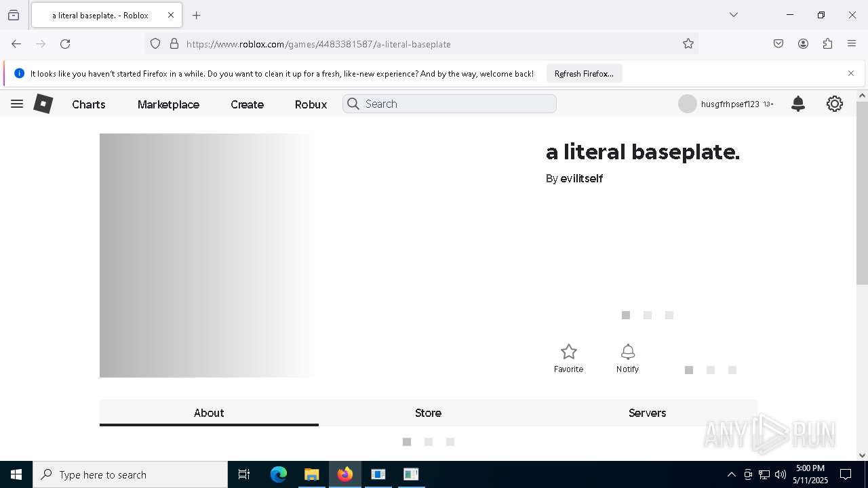
Task: Open the Roblox hamburger navigation menu
Action: pyautogui.click(x=17, y=104)
